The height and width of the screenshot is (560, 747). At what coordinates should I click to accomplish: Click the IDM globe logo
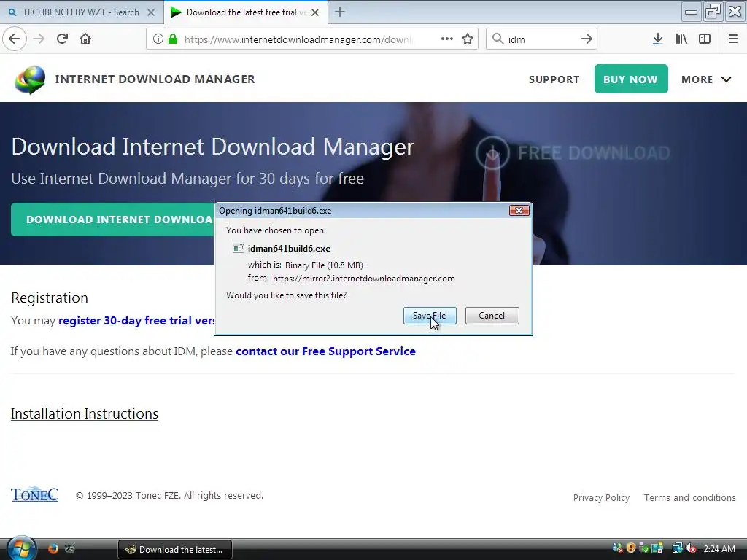click(30, 79)
